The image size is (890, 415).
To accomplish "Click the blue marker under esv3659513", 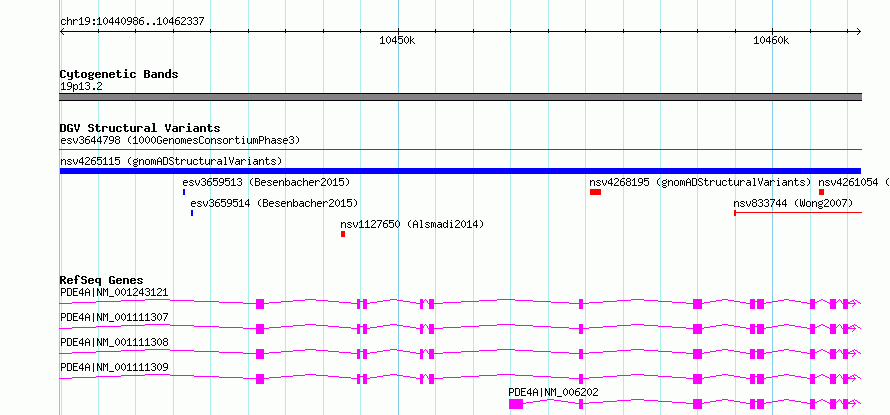I will click(184, 192).
